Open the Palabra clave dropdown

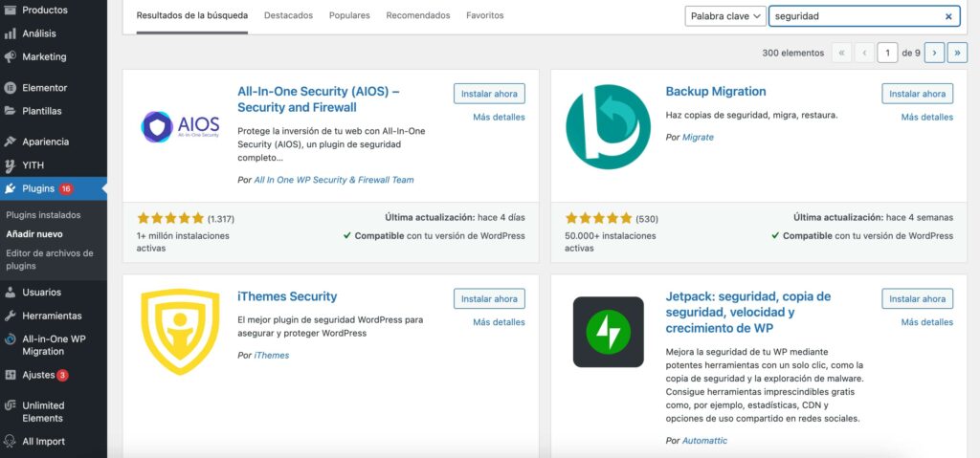(725, 16)
